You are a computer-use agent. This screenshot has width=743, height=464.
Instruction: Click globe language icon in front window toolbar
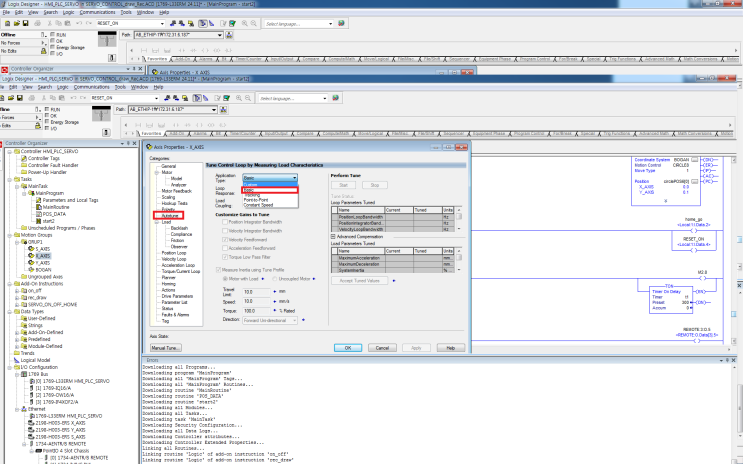pos(335,98)
